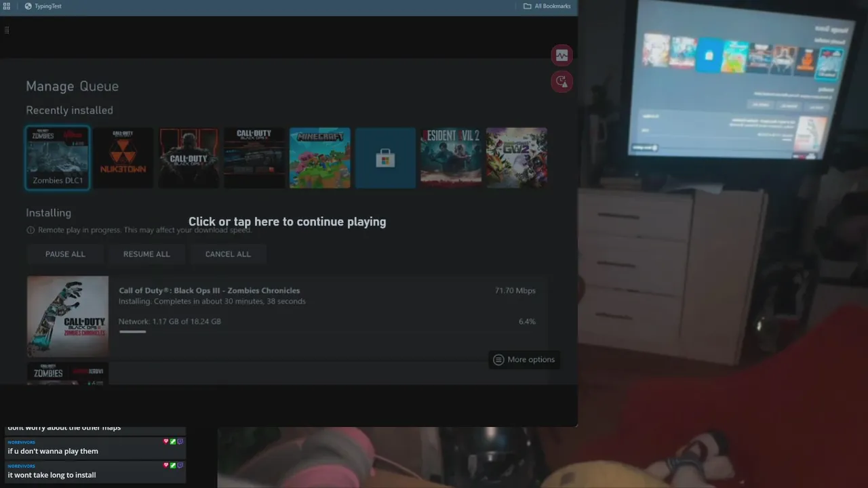Screen dimensions: 868x488
Task: Click the Zombies Chronicles title text
Action: [x=210, y=291]
